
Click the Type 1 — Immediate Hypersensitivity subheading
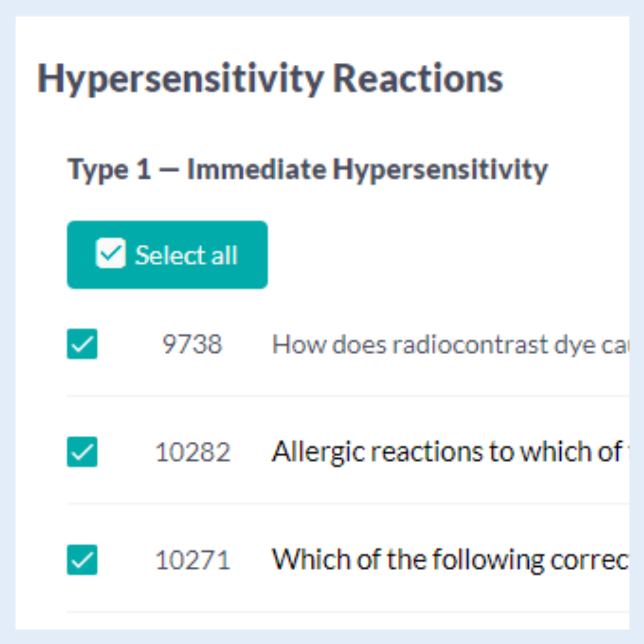tap(307, 170)
